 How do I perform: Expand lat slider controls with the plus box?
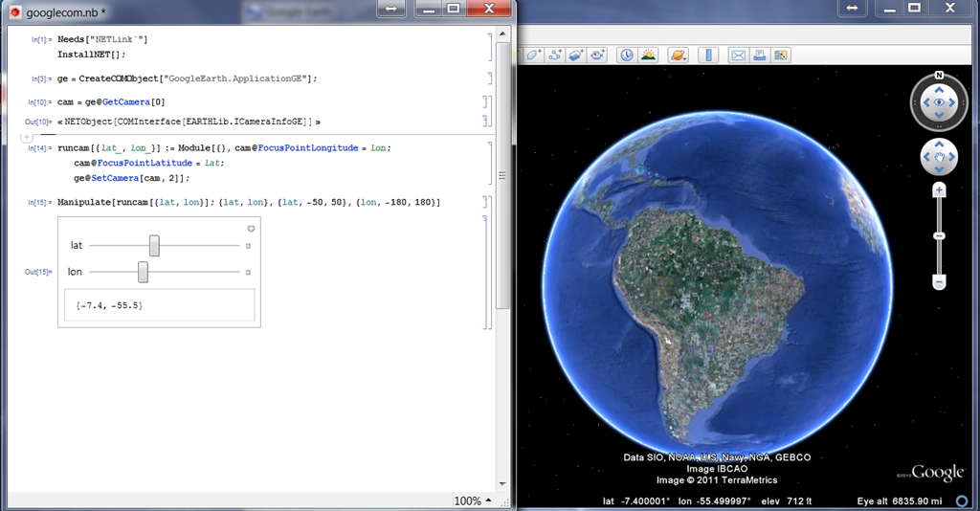pyautogui.click(x=248, y=246)
